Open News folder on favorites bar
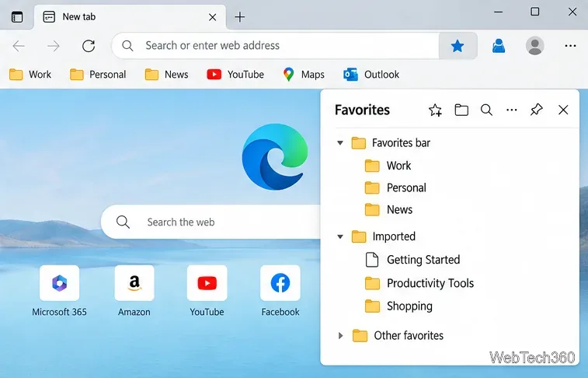The width and height of the screenshot is (588, 378). point(166,75)
